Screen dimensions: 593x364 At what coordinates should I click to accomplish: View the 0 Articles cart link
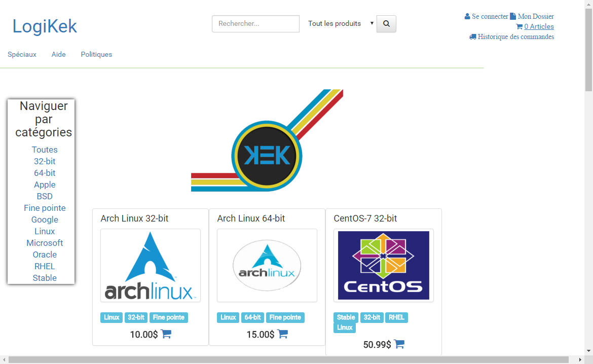click(539, 26)
